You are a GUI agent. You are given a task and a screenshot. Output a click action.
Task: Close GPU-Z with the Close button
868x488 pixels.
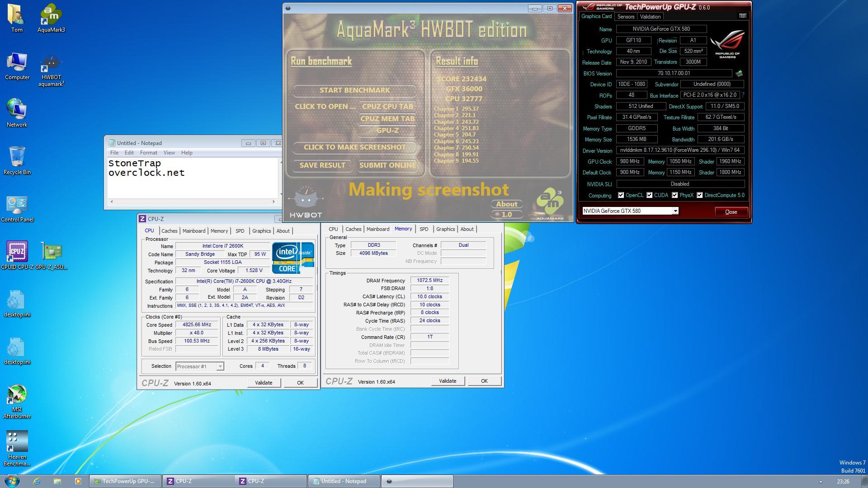click(731, 212)
